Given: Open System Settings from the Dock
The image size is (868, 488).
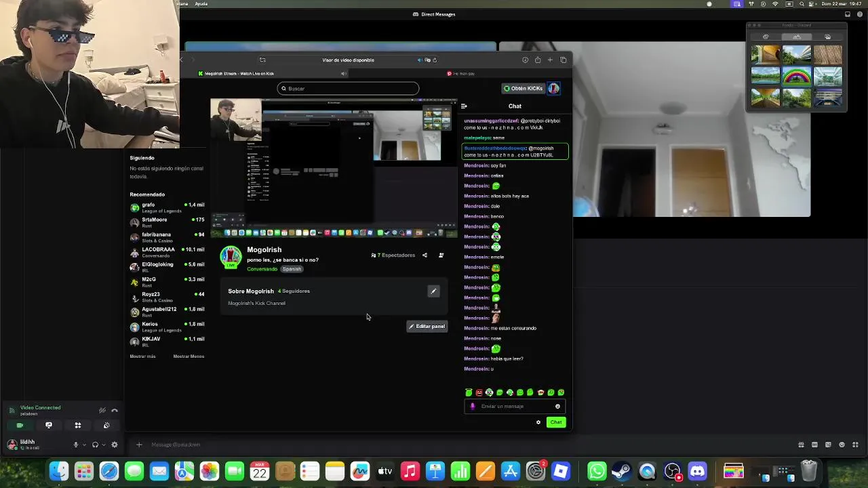Looking at the screenshot, I should tap(536, 471).
